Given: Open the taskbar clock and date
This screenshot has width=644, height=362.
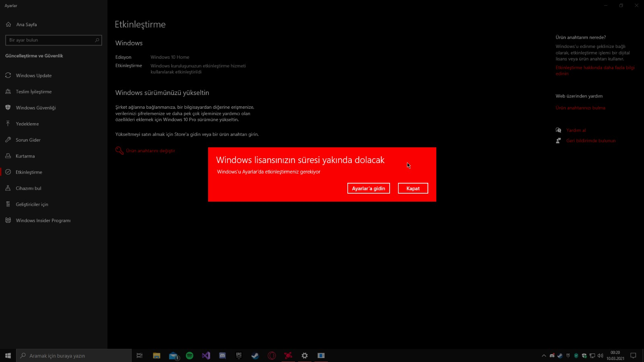Looking at the screenshot, I should pyautogui.click(x=615, y=356).
